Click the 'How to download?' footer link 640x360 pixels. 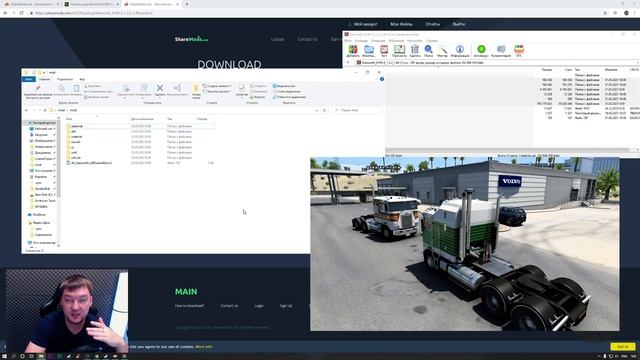(x=189, y=306)
